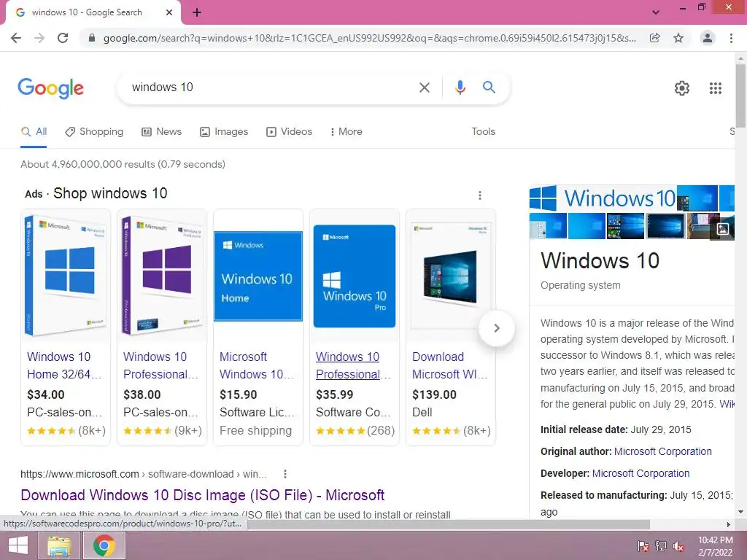Open Windows 10 knowledge panel header image

coord(602,198)
